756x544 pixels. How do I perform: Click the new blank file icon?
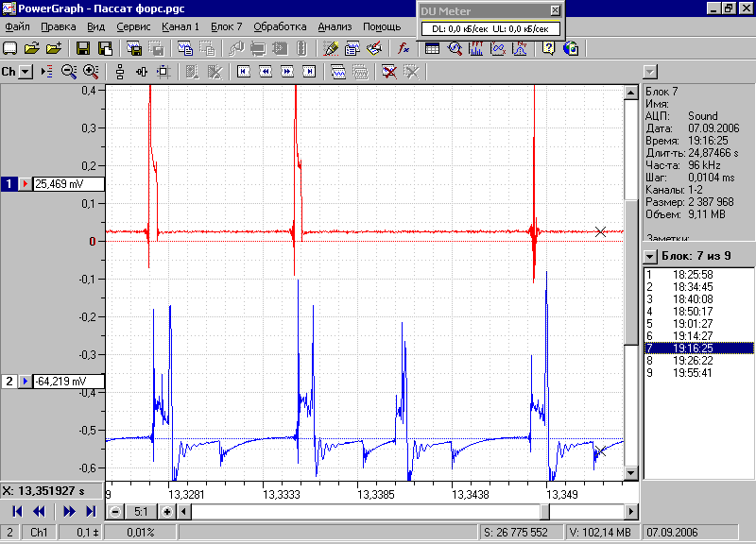tap(10, 48)
